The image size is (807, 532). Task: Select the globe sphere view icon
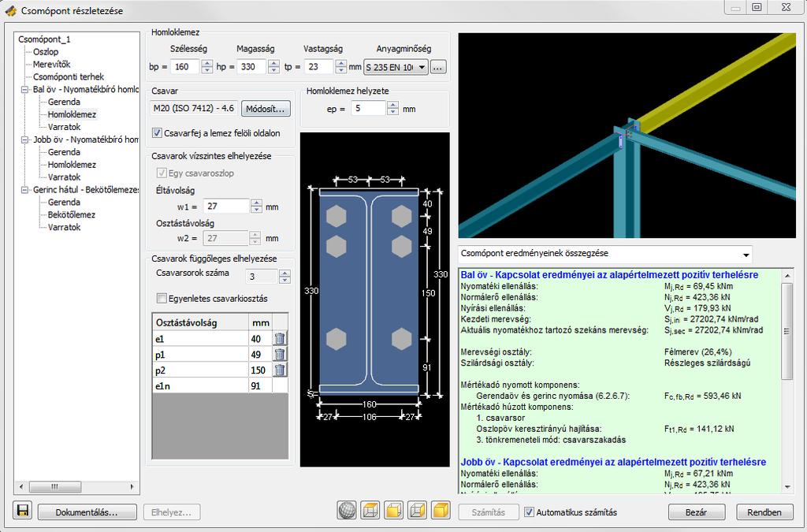[x=347, y=511]
